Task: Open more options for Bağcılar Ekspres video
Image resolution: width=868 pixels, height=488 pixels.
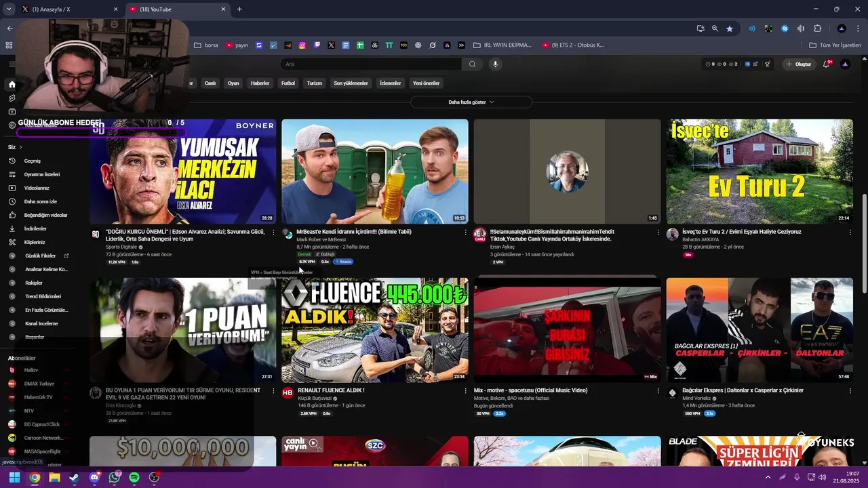Action: point(850,390)
